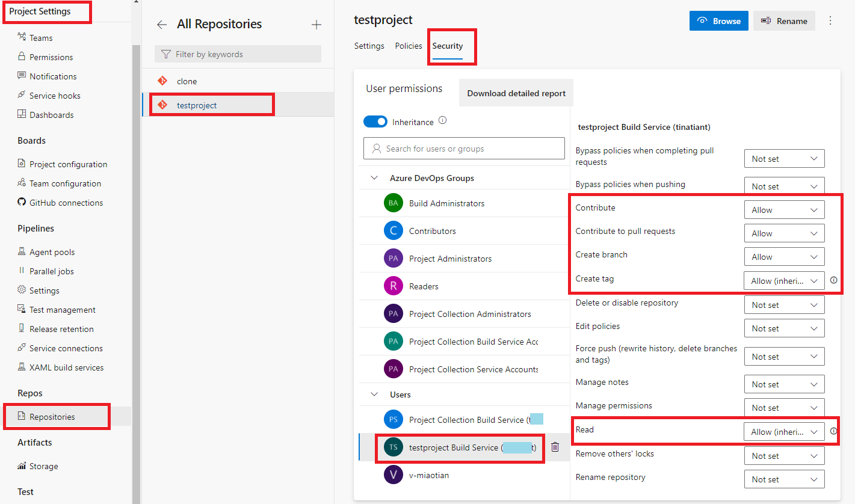
Task: Open XAML build services
Action: pos(66,367)
